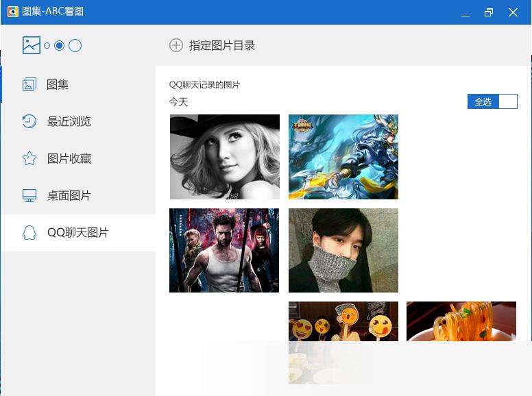Click the plus icon for 指定图片目录
Viewport: 532px width, 396px height.
tap(176, 45)
